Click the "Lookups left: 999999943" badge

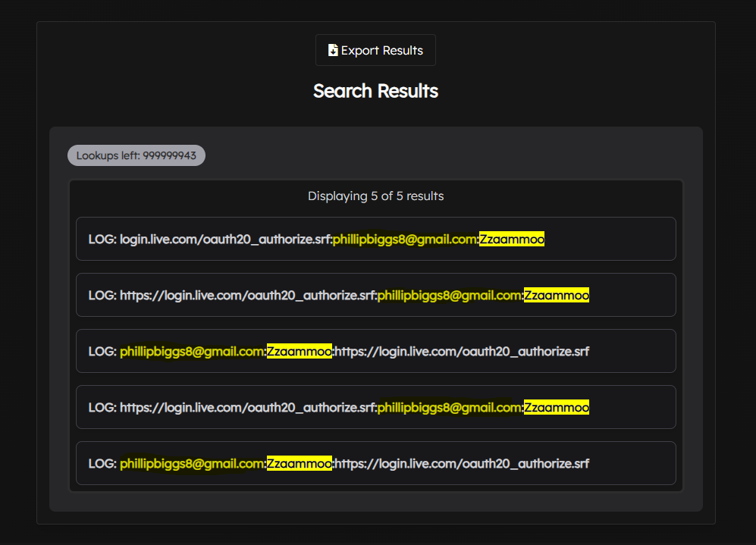pyautogui.click(x=136, y=155)
